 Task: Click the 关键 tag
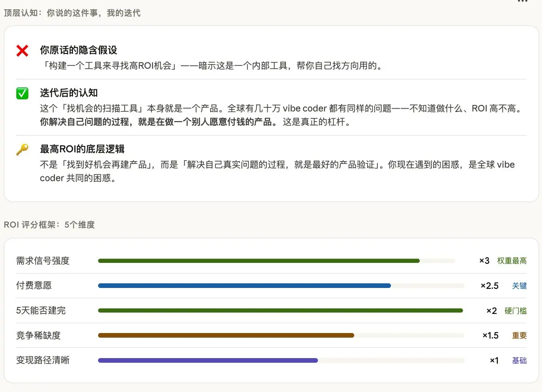pos(520,286)
